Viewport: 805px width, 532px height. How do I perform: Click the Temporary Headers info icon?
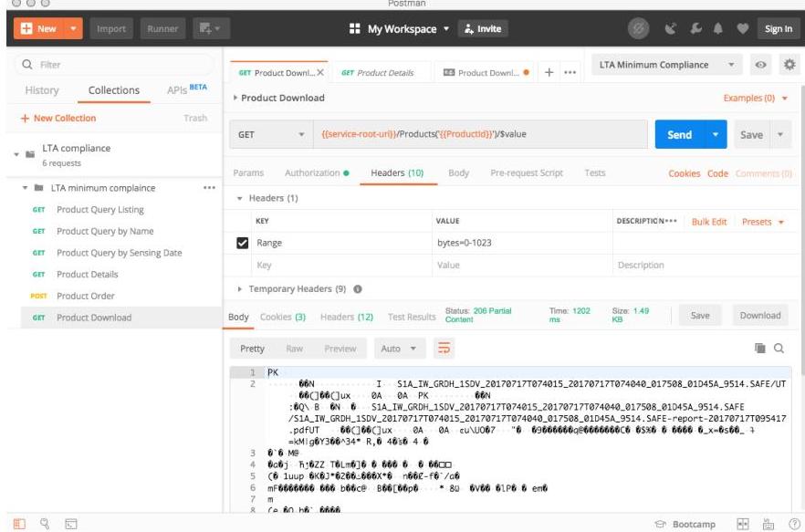tap(358, 289)
